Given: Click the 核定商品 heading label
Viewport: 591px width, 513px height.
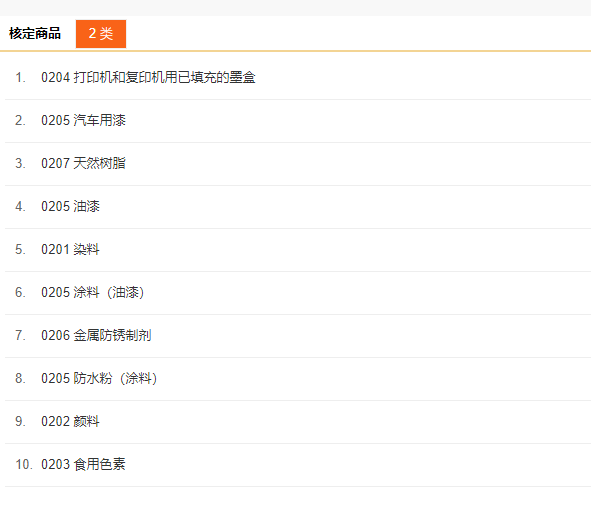Looking at the screenshot, I should click(35, 34).
